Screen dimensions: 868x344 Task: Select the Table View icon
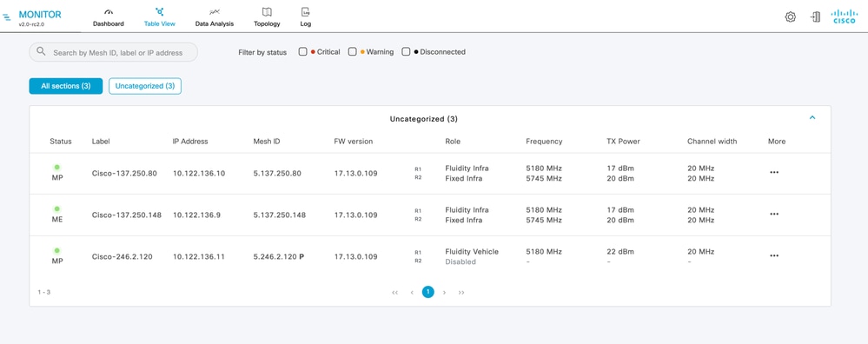point(159,11)
